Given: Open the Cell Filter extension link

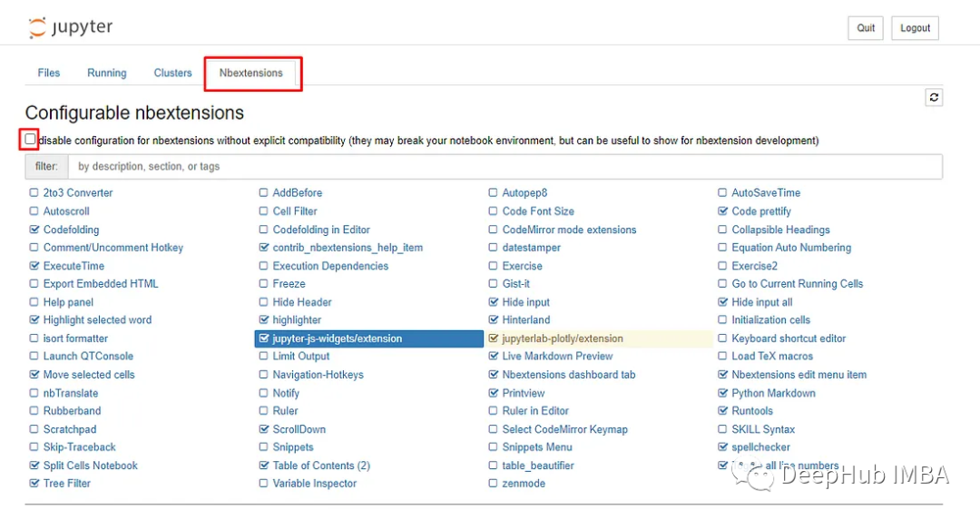Looking at the screenshot, I should tap(295, 211).
